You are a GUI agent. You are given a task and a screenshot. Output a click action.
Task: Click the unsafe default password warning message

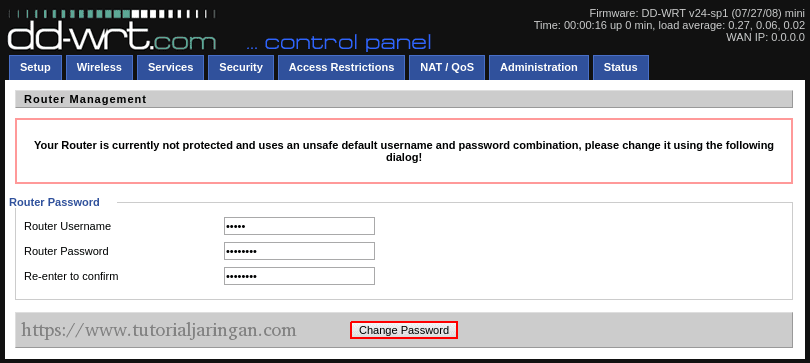point(404,151)
